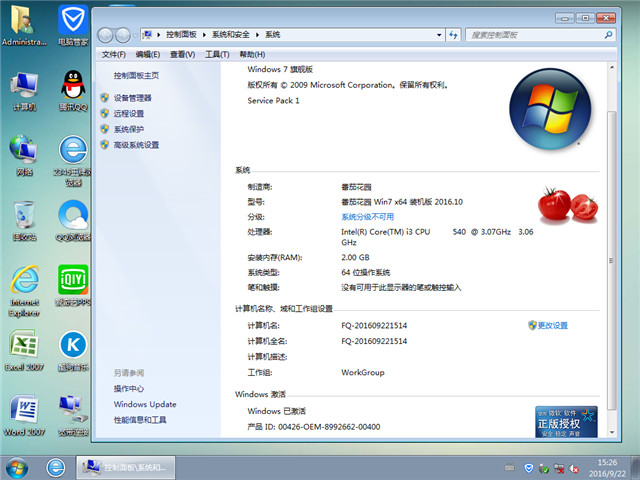Click the Windows Start orb

[x=17, y=468]
